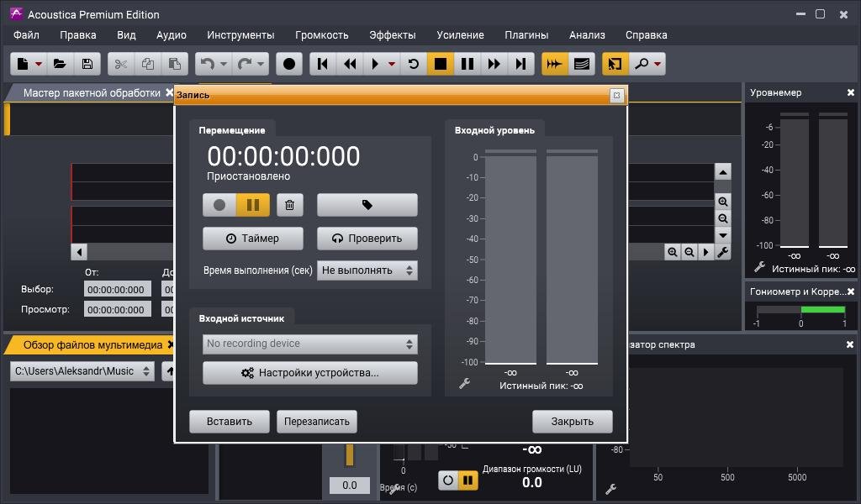The image size is (861, 504).
Task: Expand the 'No recording device' dropdown
Action: [310, 344]
